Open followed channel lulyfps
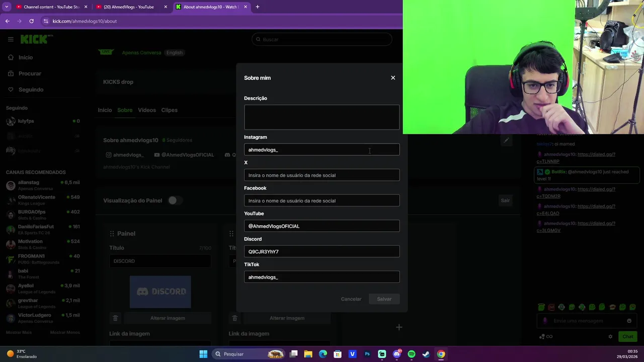Image resolution: width=644 pixels, height=362 pixels. (x=43, y=121)
